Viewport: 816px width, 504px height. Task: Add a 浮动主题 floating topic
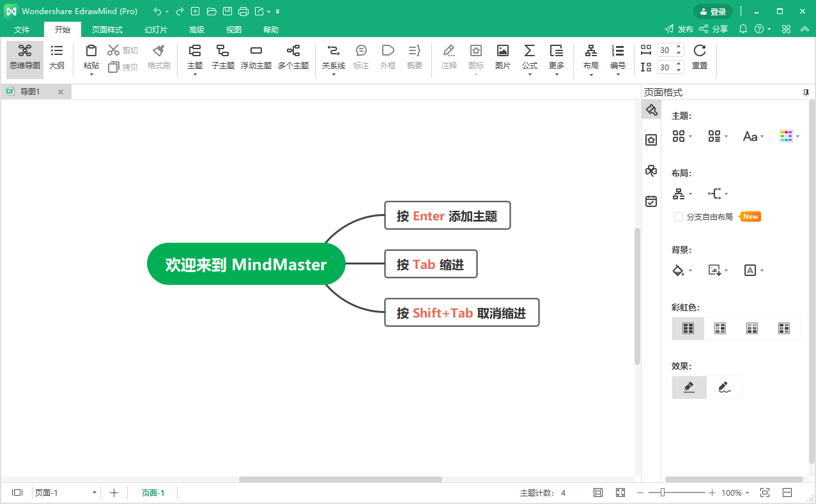pyautogui.click(x=256, y=57)
